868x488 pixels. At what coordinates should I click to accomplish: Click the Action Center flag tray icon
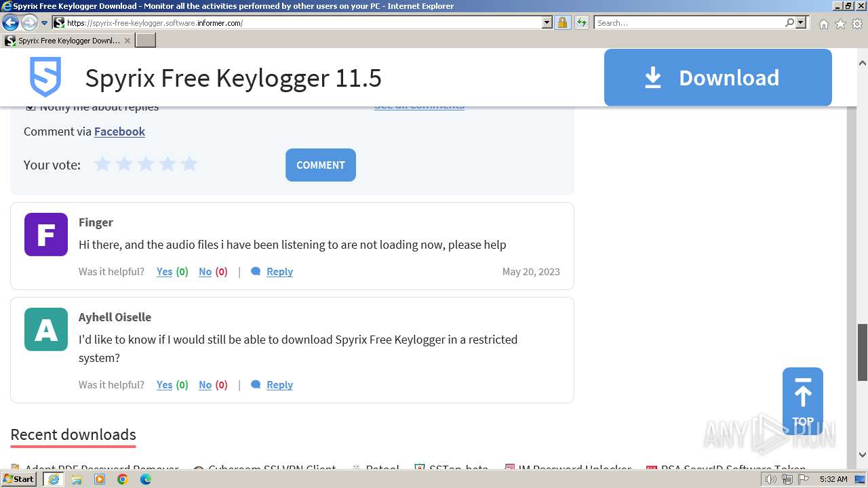pyautogui.click(x=803, y=479)
